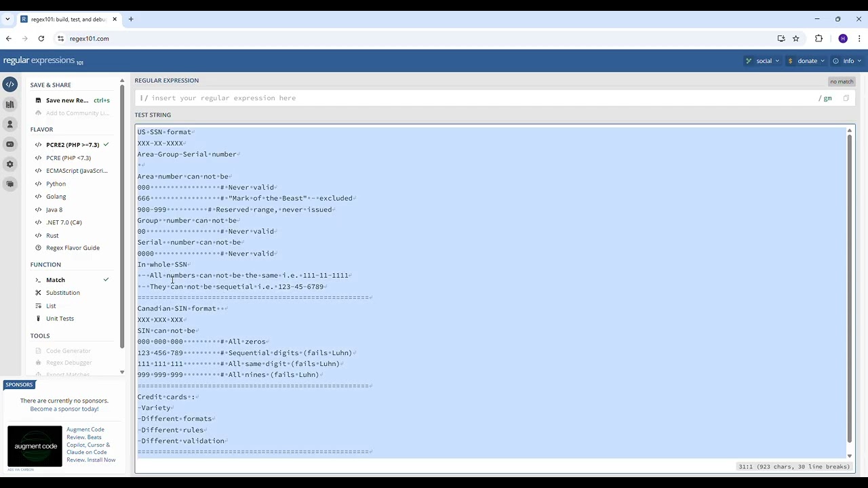Open Code Generator tool

click(68, 351)
